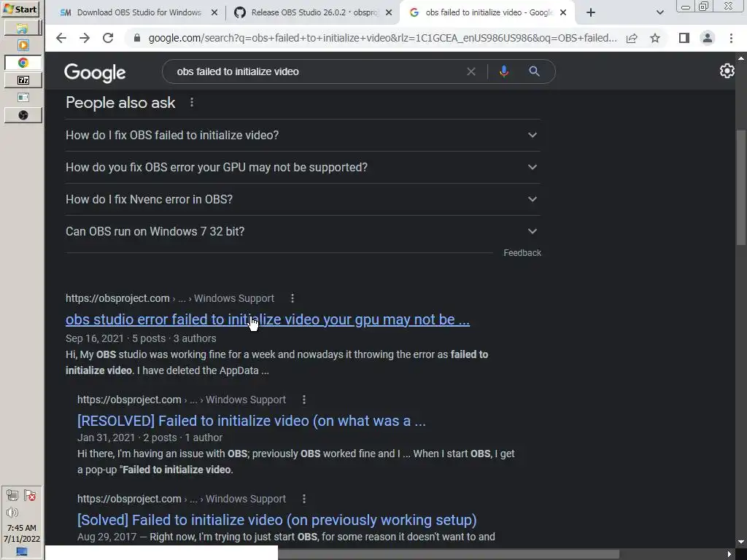Viewport: 747px width, 560px height.
Task: Click the share page icon in address bar
Action: click(632, 38)
